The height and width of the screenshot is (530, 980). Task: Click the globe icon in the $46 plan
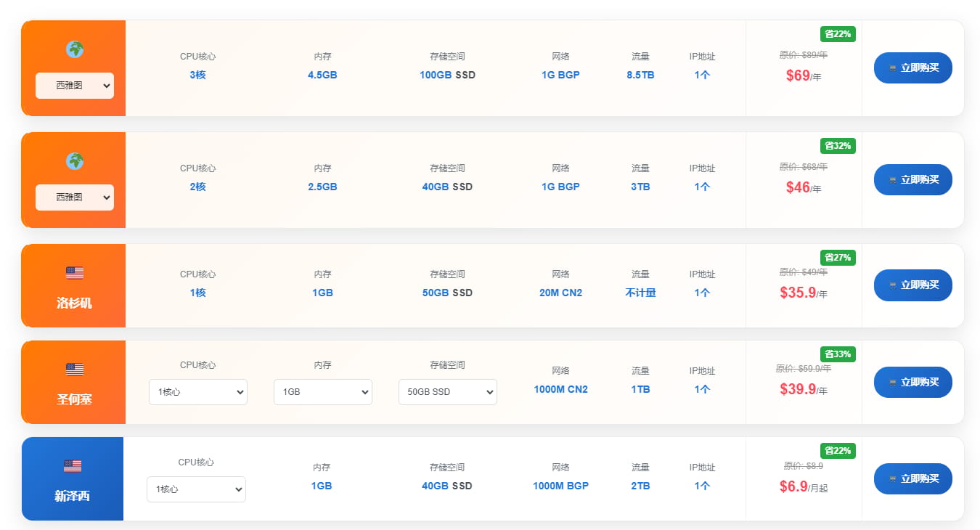click(x=75, y=161)
